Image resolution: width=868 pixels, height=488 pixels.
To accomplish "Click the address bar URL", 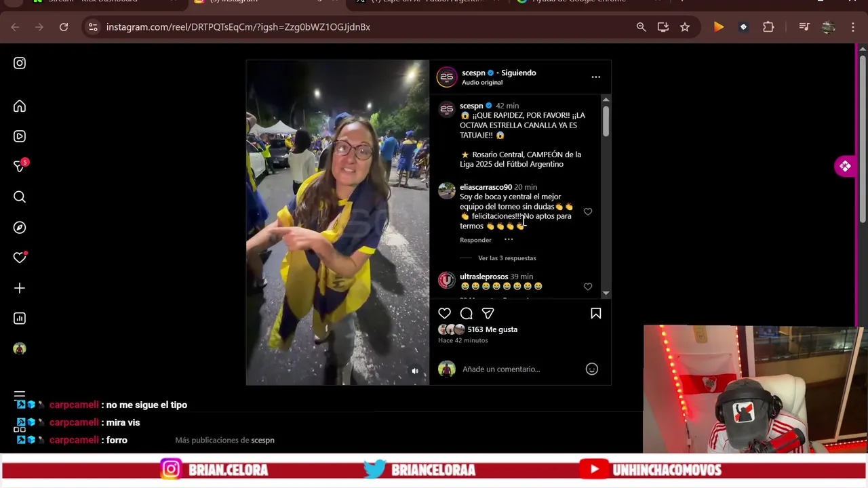I will point(238,27).
